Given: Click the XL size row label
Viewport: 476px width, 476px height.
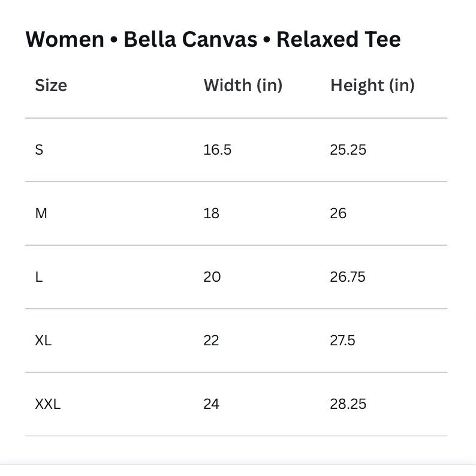Looking at the screenshot, I should 43,341.
